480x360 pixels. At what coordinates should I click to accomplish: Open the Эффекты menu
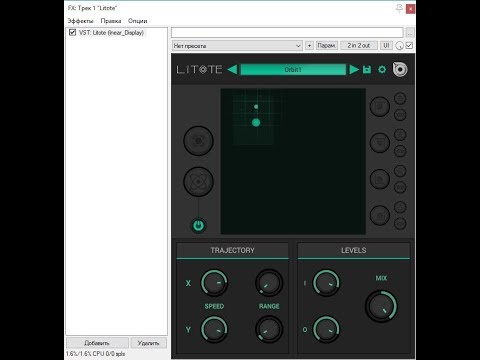tap(80, 21)
